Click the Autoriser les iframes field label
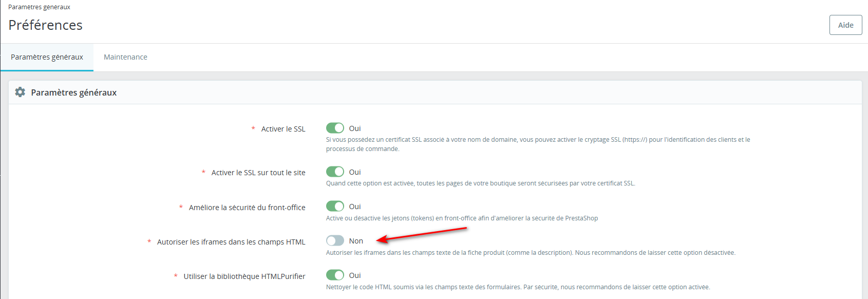 point(231,242)
